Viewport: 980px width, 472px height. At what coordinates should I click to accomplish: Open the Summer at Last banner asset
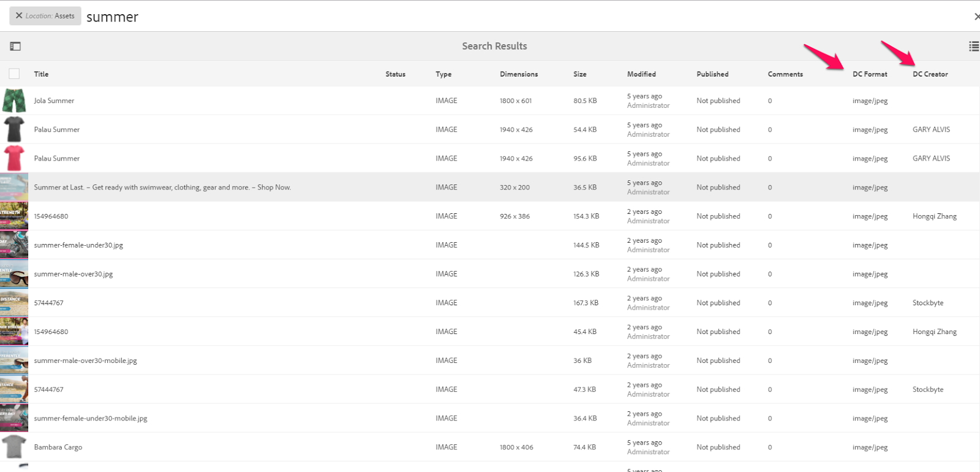tap(162, 188)
